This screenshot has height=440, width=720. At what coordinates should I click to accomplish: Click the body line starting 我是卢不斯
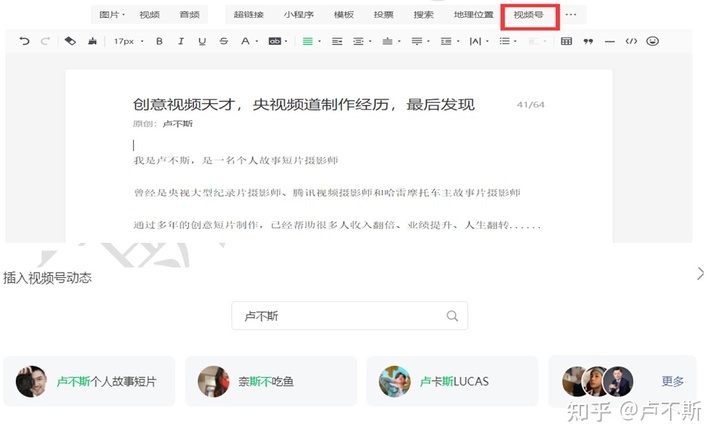click(236, 160)
